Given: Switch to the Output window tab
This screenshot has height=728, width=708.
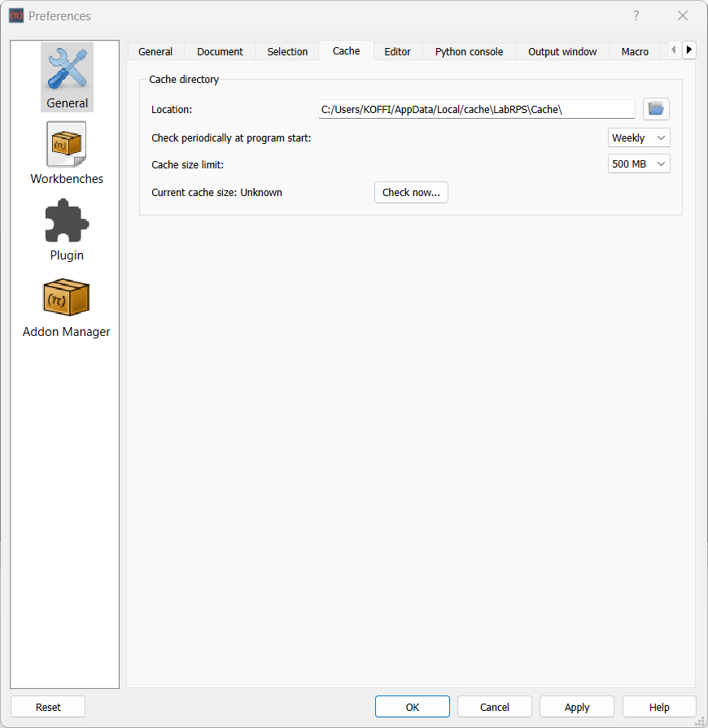Looking at the screenshot, I should point(562,50).
